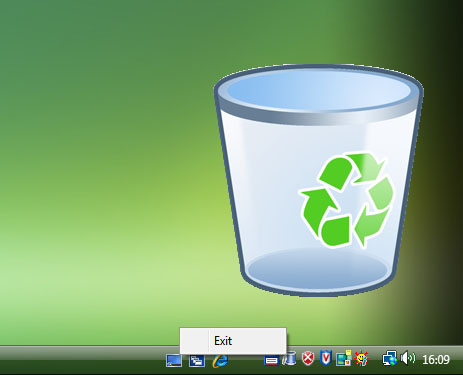Screen dimensions: 463x375
Task: Open the network connection tray icon
Action: coord(390,359)
